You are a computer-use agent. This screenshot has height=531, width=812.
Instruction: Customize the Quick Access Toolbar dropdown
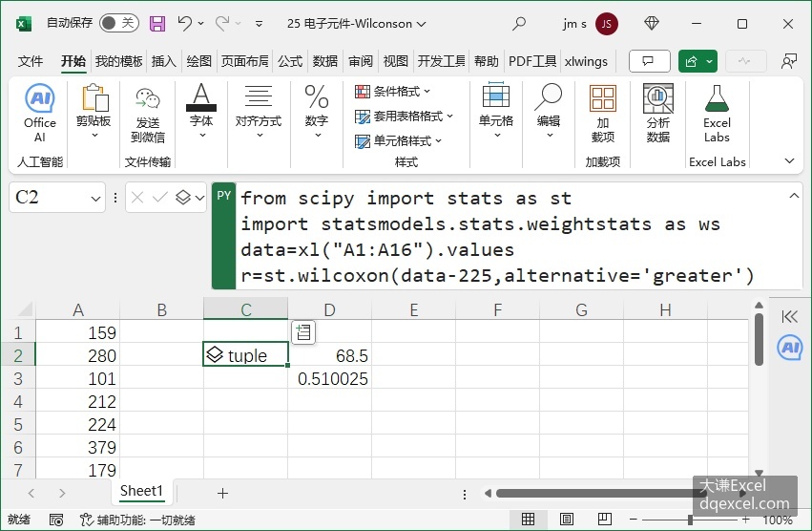259,24
